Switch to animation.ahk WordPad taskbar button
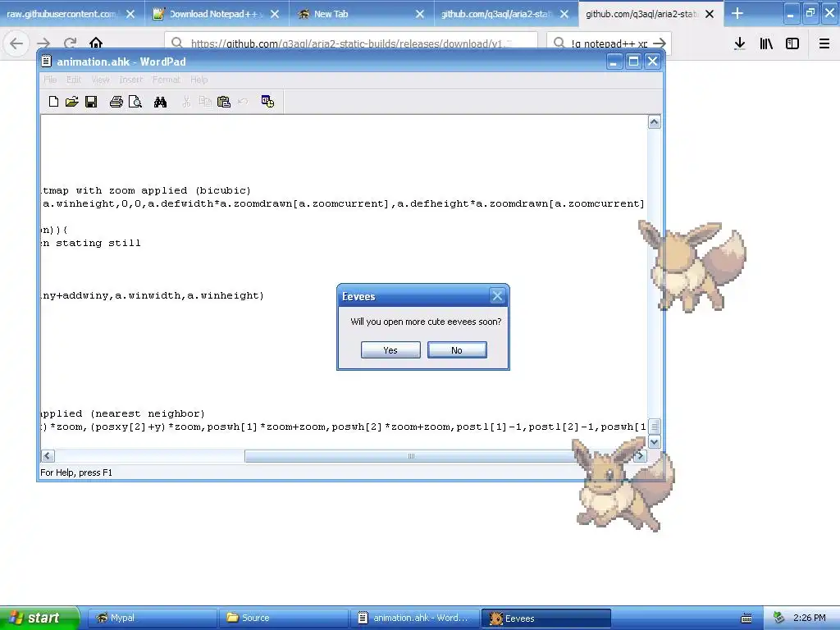The width and height of the screenshot is (840, 630). coord(414,619)
